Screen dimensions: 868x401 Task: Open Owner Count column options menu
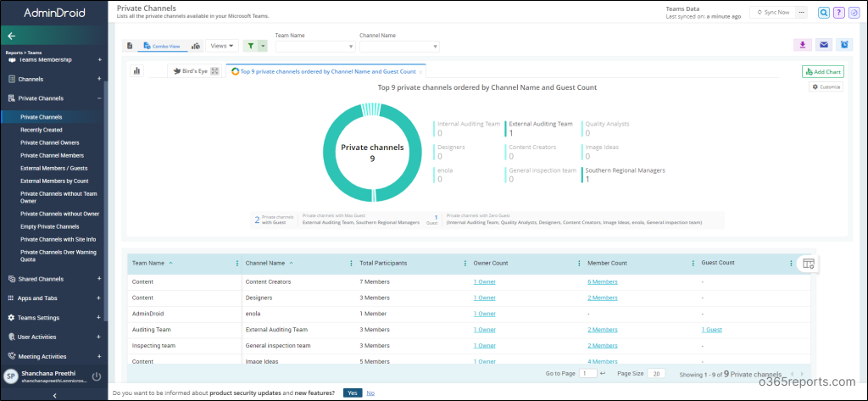[x=579, y=264]
